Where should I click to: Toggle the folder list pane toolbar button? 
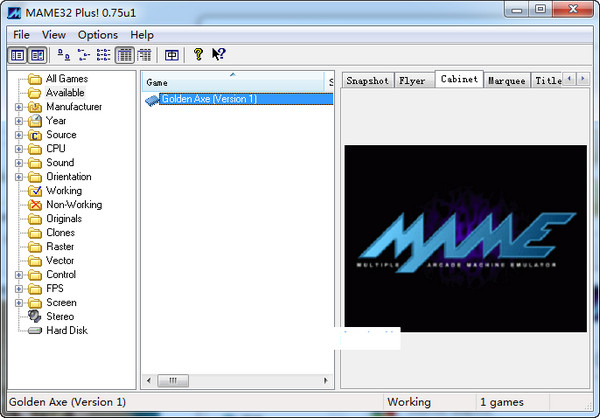click(x=18, y=55)
